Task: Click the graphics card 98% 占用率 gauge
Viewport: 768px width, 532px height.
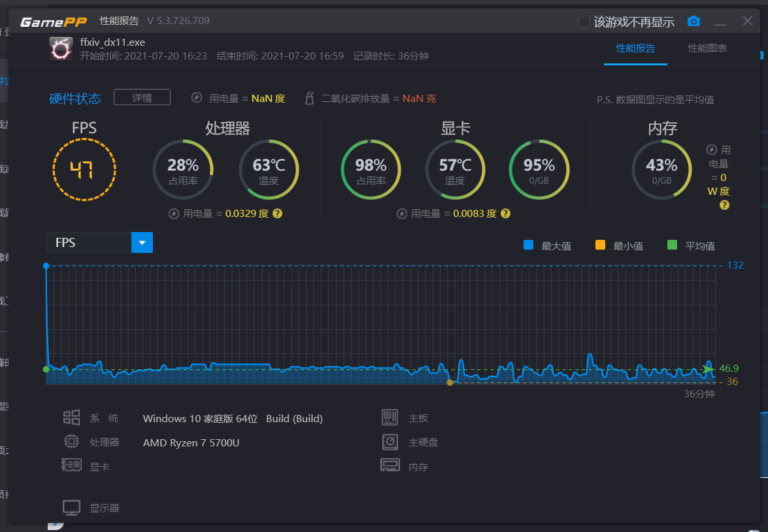Action: click(x=371, y=169)
